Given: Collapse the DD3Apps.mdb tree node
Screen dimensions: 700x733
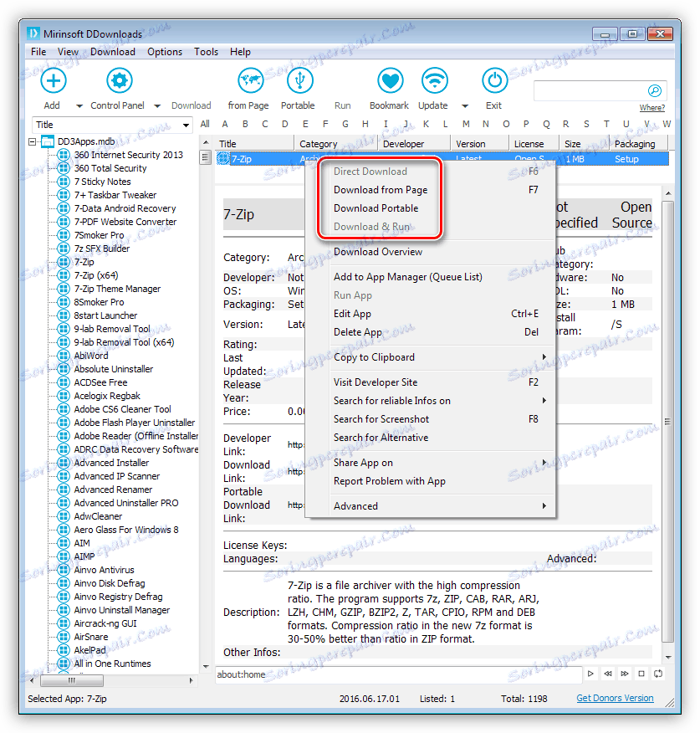Looking at the screenshot, I should (x=32, y=141).
